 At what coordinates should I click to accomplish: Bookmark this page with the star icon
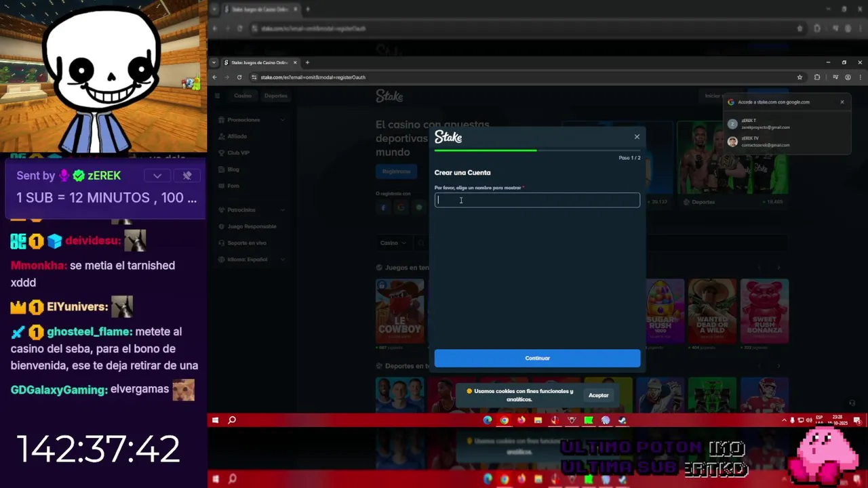(800, 77)
